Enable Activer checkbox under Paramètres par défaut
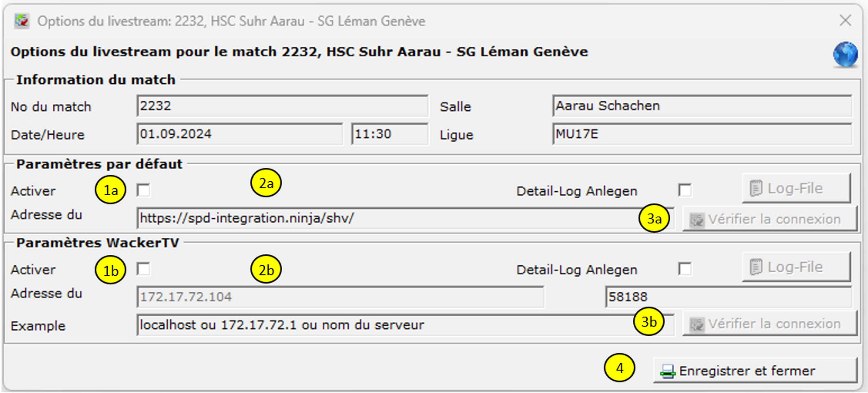 144,190
